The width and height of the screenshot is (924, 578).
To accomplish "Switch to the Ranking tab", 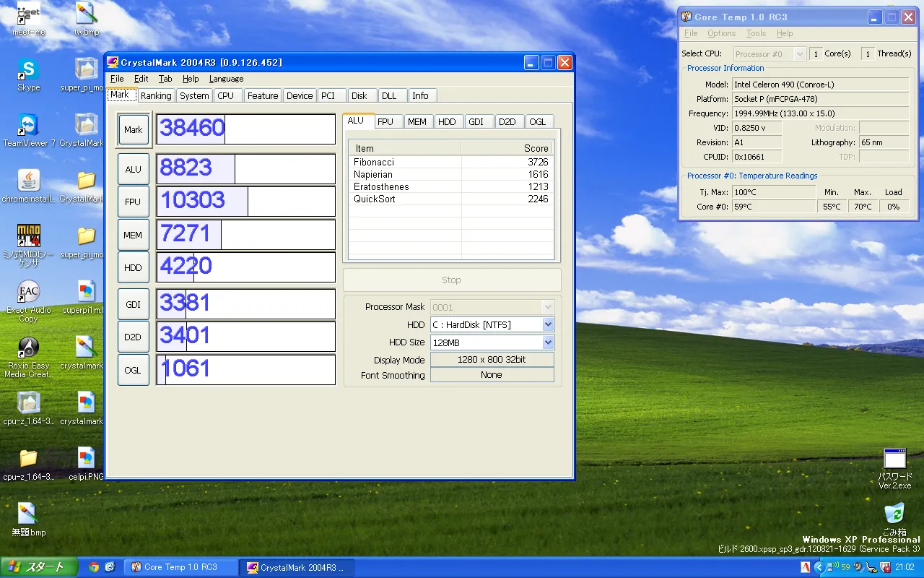I will click(x=156, y=95).
